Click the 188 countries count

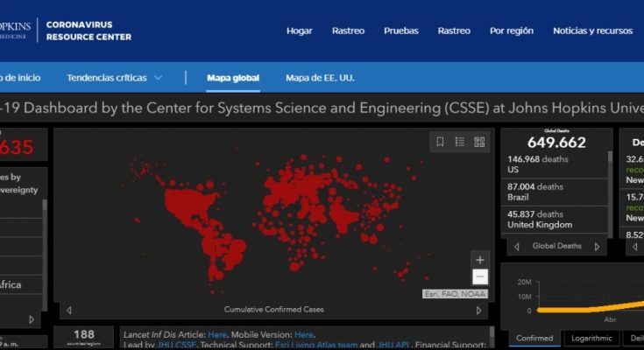[x=84, y=334]
